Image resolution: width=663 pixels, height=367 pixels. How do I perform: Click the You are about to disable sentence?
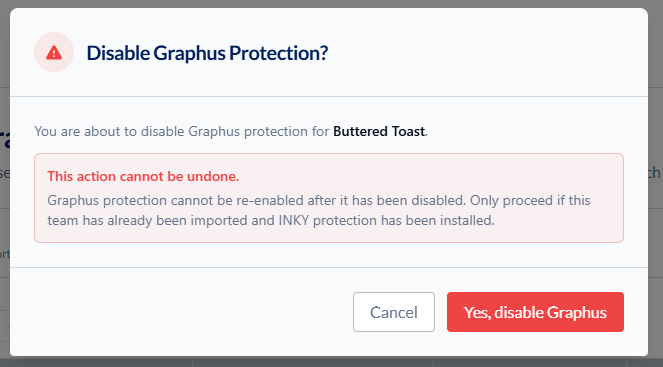pyautogui.click(x=231, y=131)
